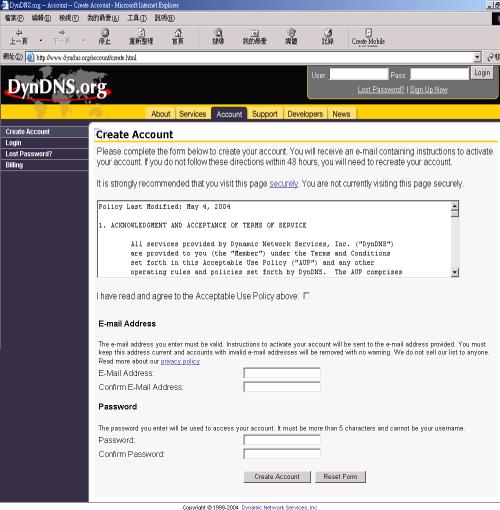Viewport: 500px width, 510px height.
Task: Click the policy text scrollbar thumb
Action: [x=455, y=213]
